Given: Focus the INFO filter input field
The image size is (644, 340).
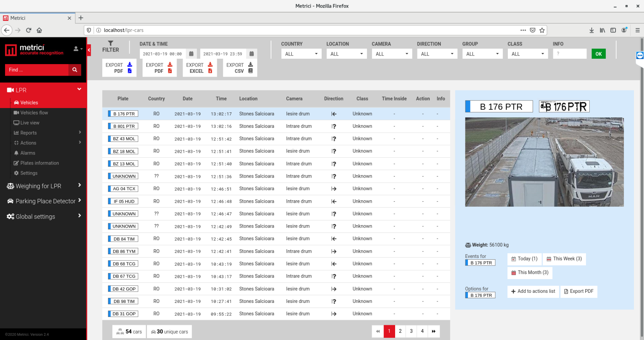Looking at the screenshot, I should click(x=570, y=54).
